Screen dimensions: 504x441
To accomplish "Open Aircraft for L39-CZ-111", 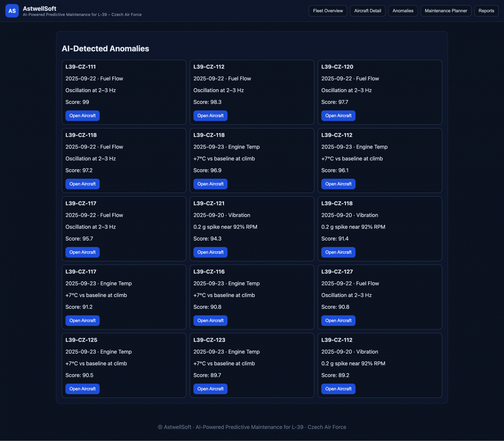I will point(82,116).
